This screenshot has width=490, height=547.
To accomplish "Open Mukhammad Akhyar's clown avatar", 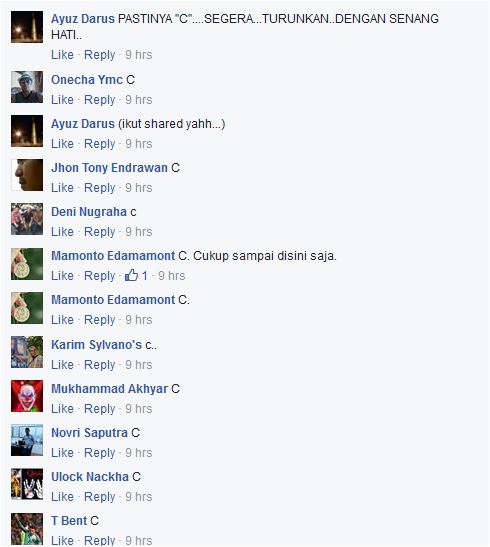I will point(27,396).
